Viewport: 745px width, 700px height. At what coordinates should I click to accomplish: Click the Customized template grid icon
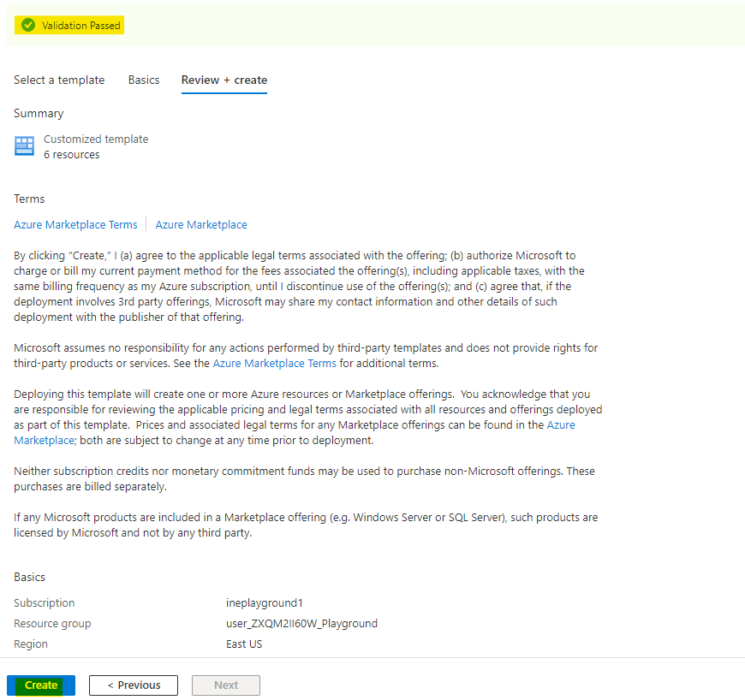tap(24, 146)
